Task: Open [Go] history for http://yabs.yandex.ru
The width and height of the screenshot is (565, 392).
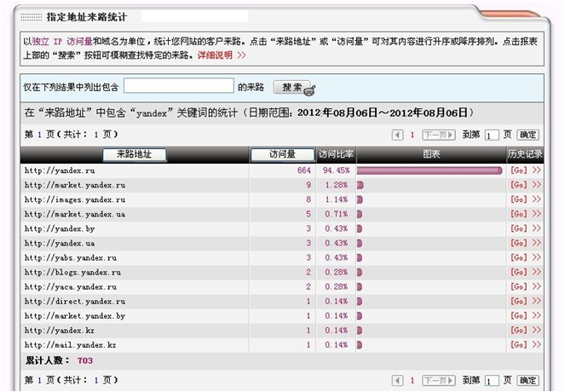Action: tap(518, 257)
